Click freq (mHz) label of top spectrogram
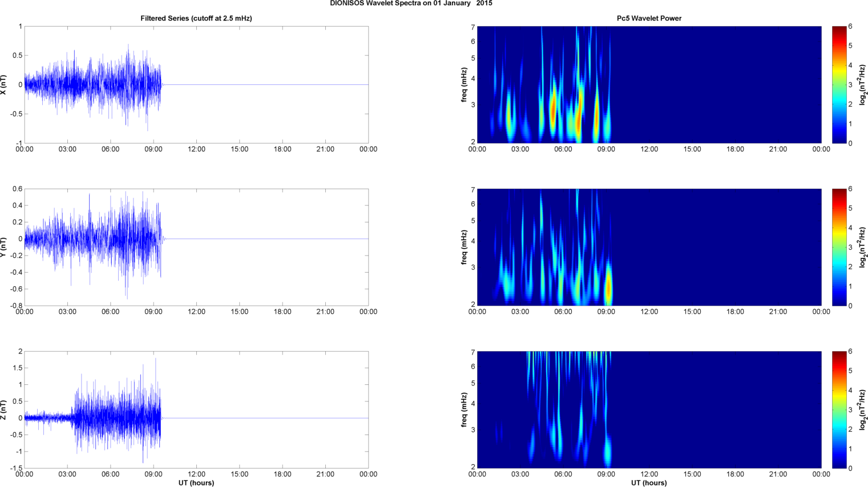The width and height of the screenshot is (868, 487). (x=465, y=84)
